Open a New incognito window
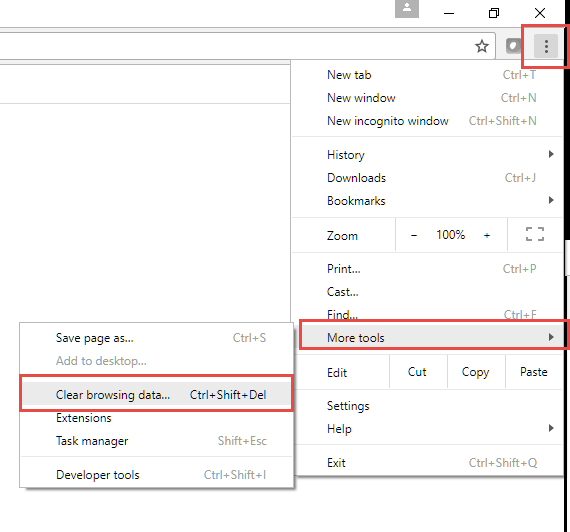 428,121
